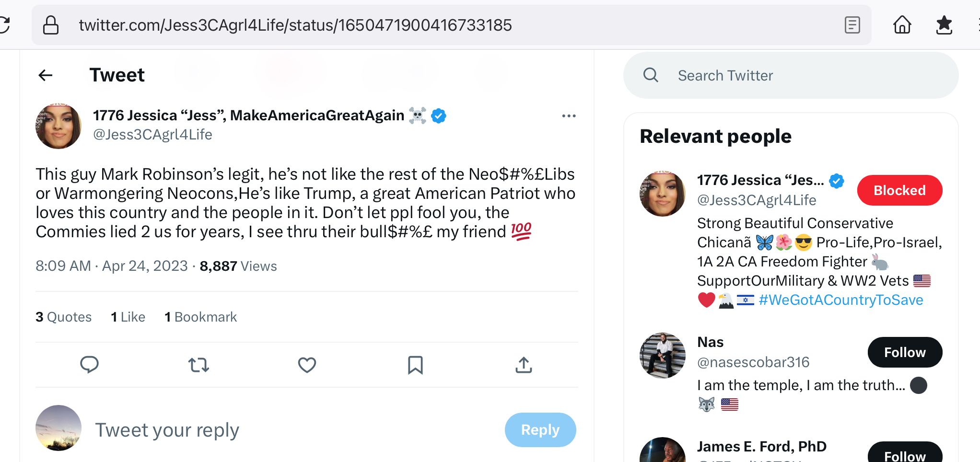The image size is (980, 462).
Task: Click the browser reload icon
Action: point(5,25)
